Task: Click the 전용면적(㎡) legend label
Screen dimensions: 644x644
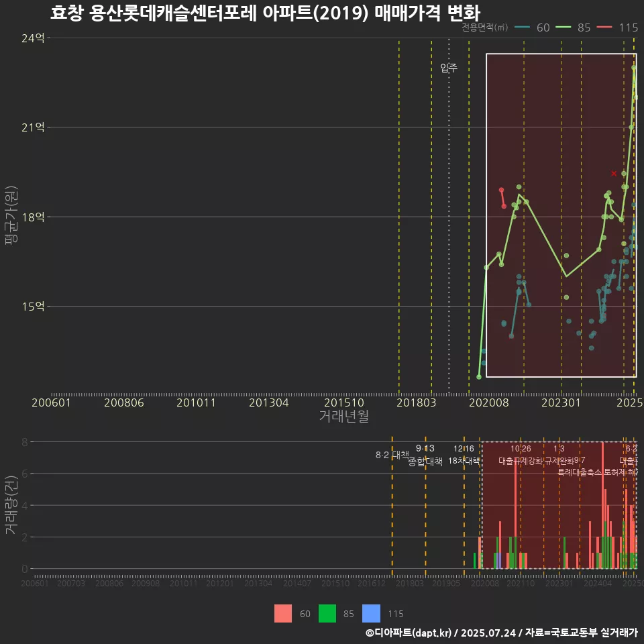Action: (x=484, y=28)
